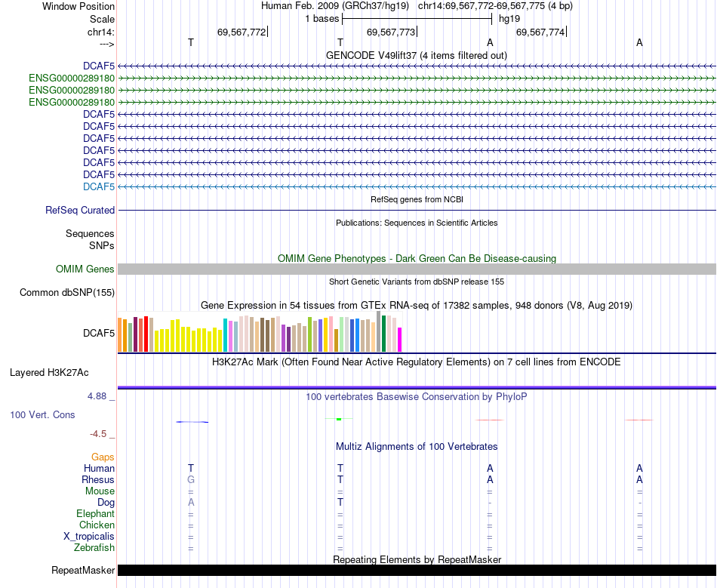The width and height of the screenshot is (717, 588).
Task: Click the Window Position label
Action: coord(78,6)
